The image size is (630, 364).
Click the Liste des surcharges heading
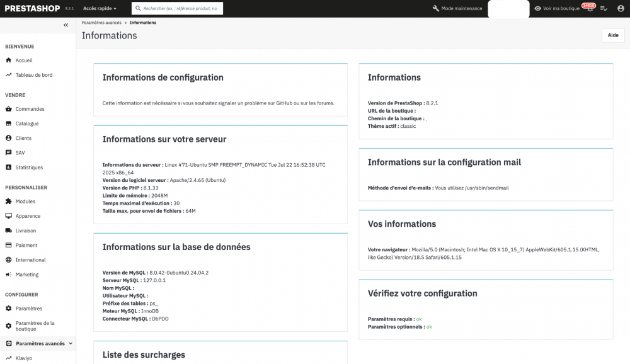point(144,355)
